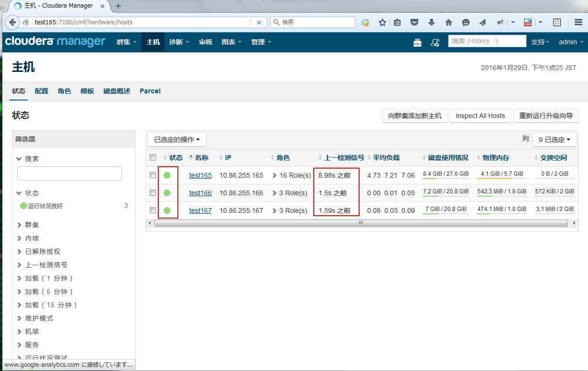Viewport: 588px width, 371px height.
Task: Open host link test165
Action: tap(200, 175)
